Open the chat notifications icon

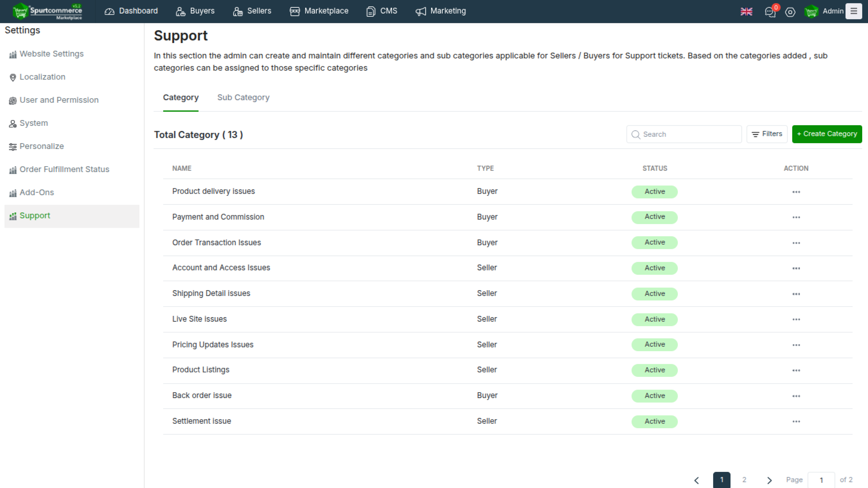pyautogui.click(x=770, y=12)
